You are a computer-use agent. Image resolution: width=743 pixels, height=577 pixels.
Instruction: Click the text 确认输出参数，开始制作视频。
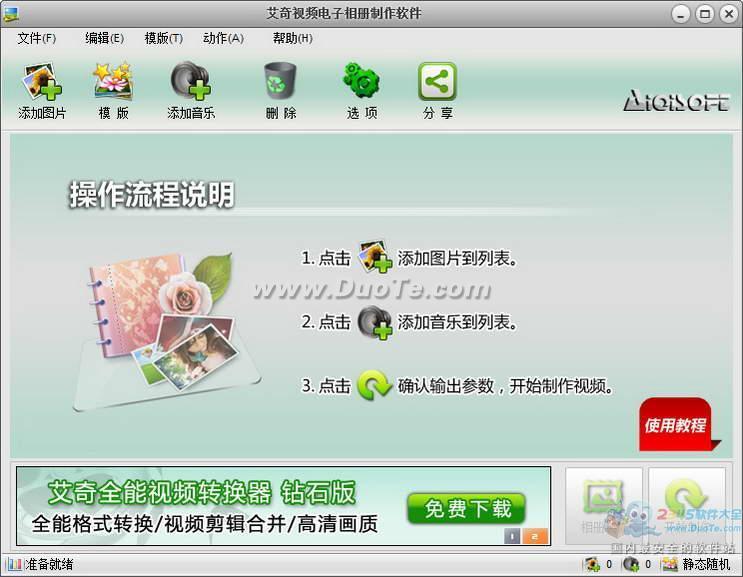(x=506, y=386)
